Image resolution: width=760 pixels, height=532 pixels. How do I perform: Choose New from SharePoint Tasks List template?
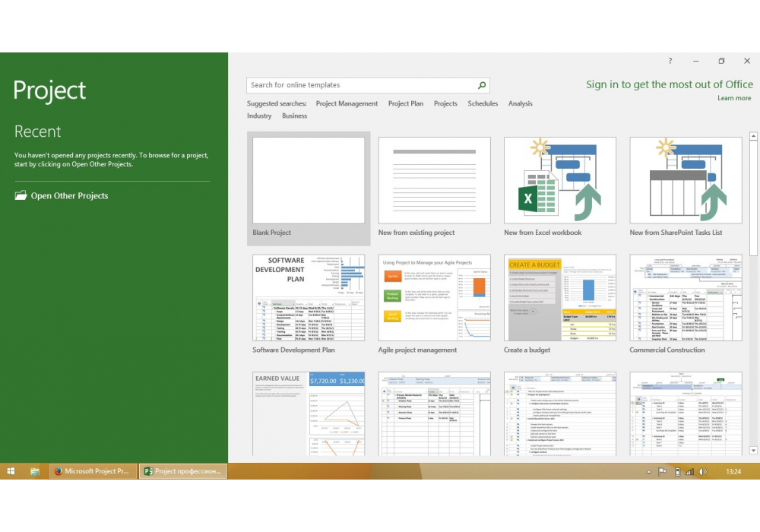pyautogui.click(x=686, y=187)
